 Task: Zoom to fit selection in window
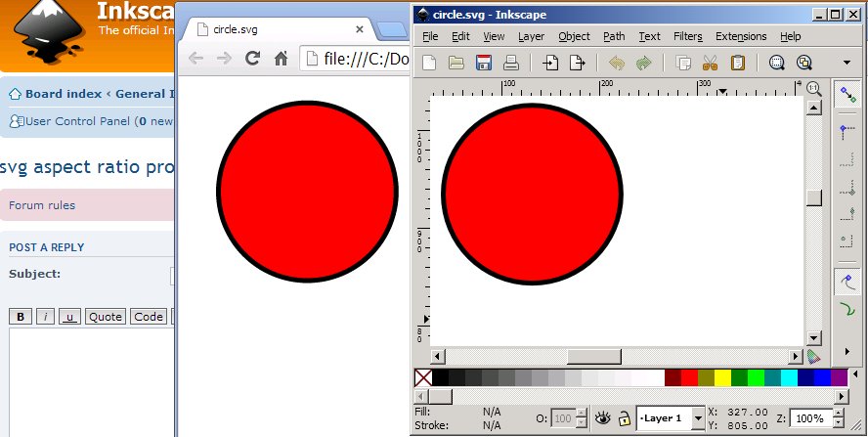tap(777, 63)
